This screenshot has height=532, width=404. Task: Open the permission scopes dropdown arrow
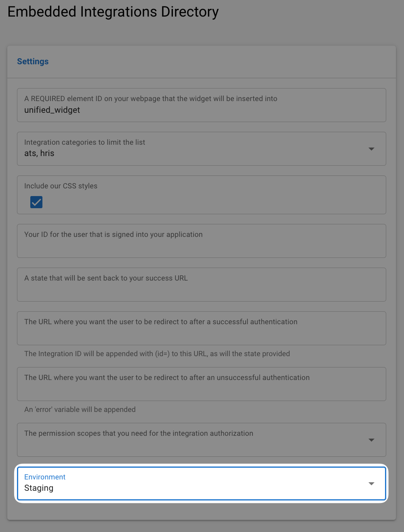371,440
